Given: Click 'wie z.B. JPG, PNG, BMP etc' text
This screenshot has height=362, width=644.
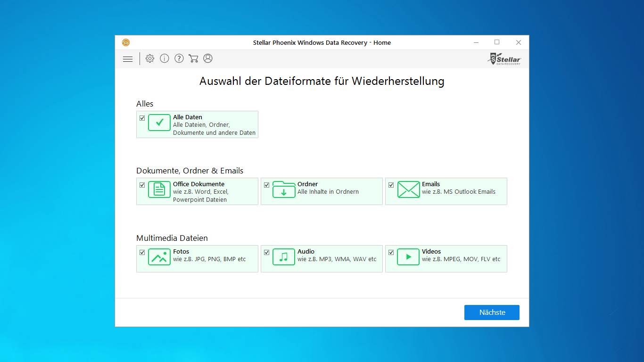Looking at the screenshot, I should click(209, 259).
